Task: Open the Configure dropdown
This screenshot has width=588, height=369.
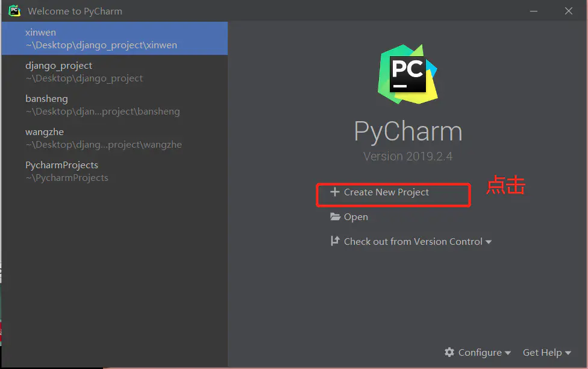Action: [x=478, y=353]
